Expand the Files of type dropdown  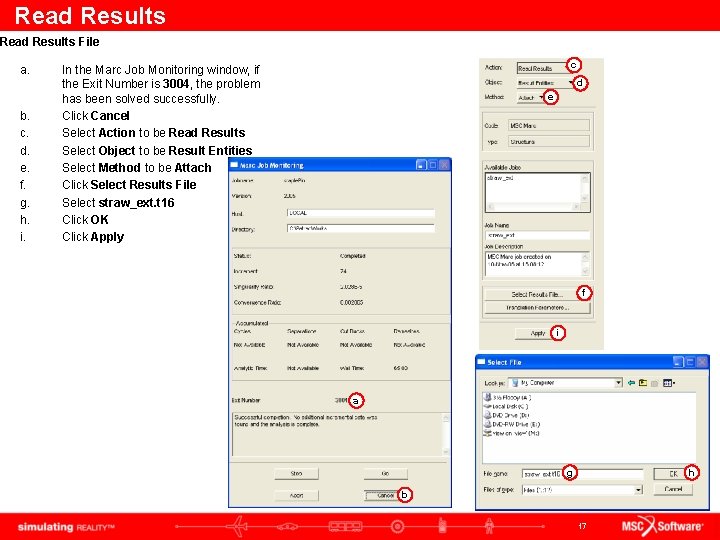click(638, 490)
